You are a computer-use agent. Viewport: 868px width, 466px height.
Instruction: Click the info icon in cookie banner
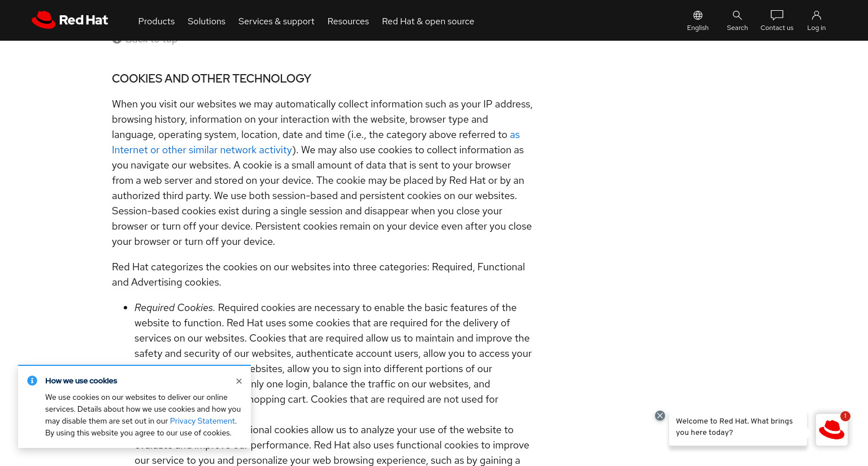32,381
